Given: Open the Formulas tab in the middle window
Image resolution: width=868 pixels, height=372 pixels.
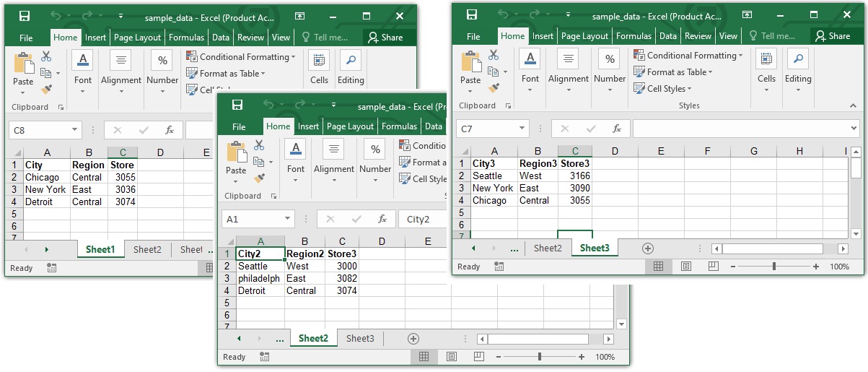Looking at the screenshot, I should [x=399, y=126].
